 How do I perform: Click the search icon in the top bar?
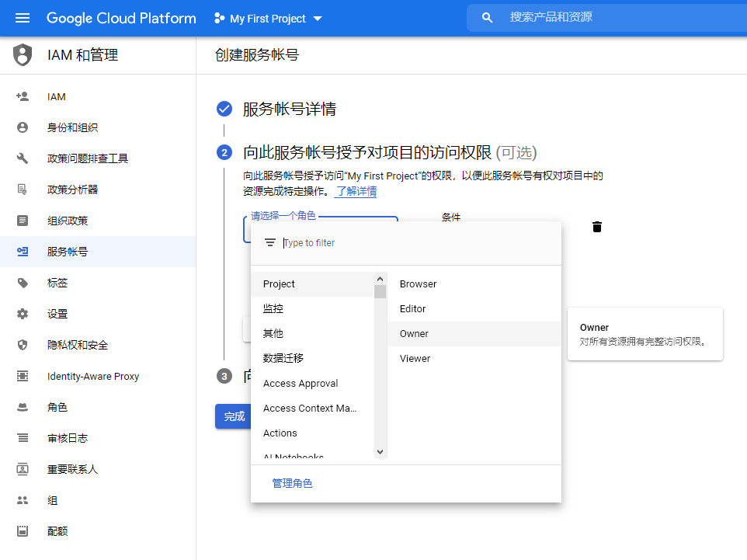487,17
